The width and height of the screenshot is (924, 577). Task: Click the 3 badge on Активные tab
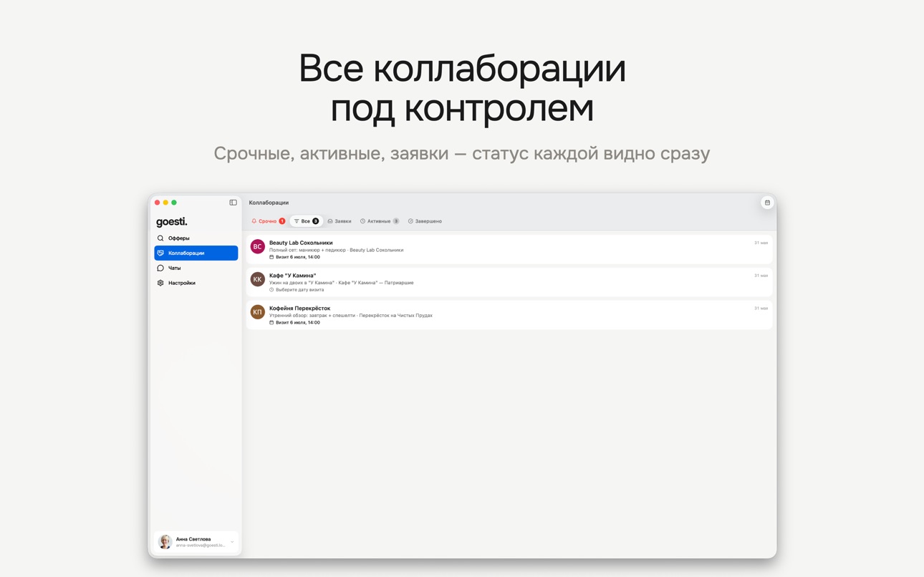tap(395, 221)
